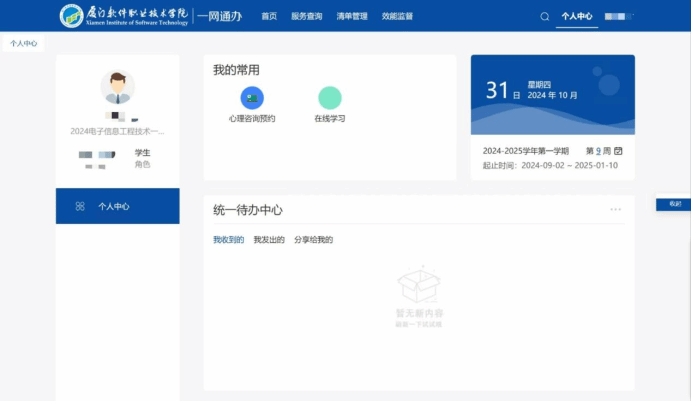This screenshot has height=401, width=692.
Task: Open 效能监督 in top navigation
Action: point(397,16)
